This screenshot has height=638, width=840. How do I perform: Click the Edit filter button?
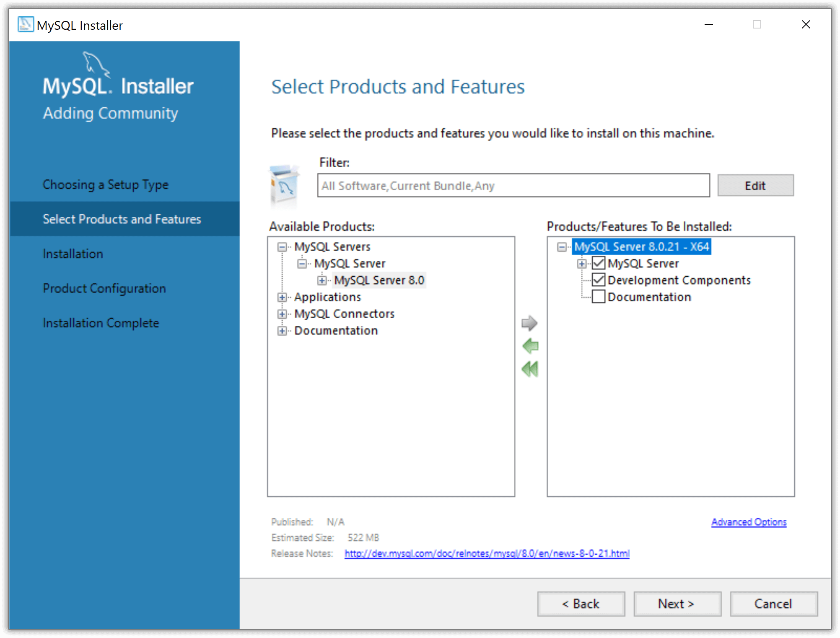(755, 185)
